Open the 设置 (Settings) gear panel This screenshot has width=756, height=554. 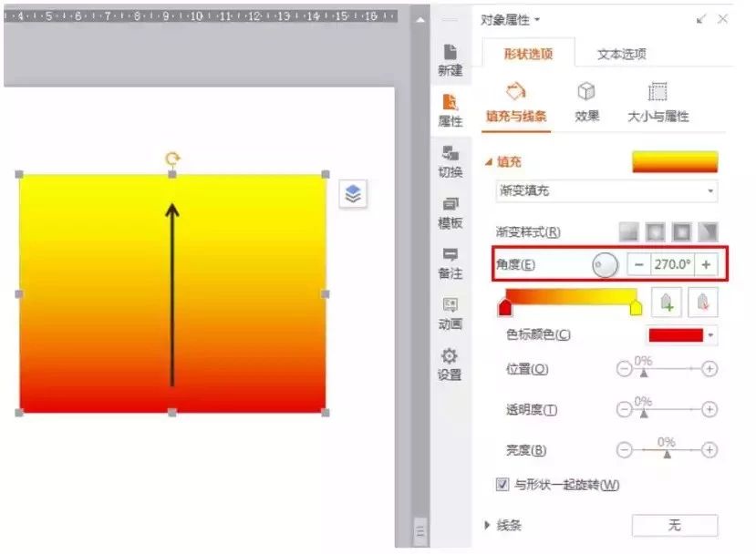click(x=450, y=364)
